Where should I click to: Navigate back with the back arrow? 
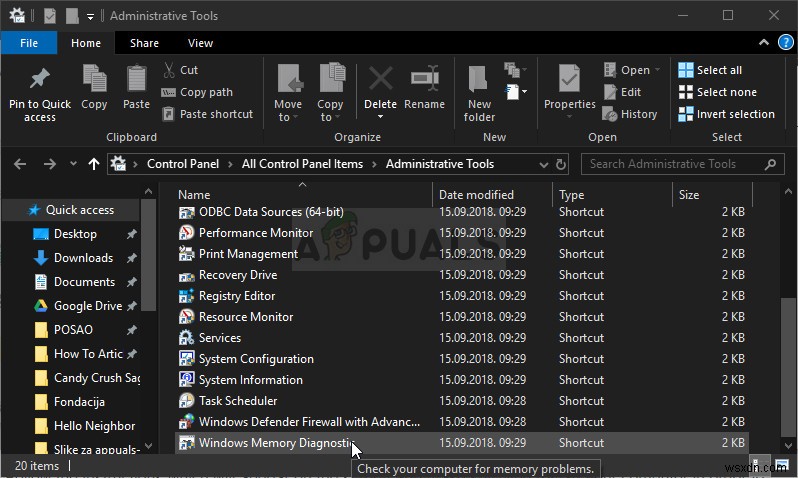click(x=20, y=164)
